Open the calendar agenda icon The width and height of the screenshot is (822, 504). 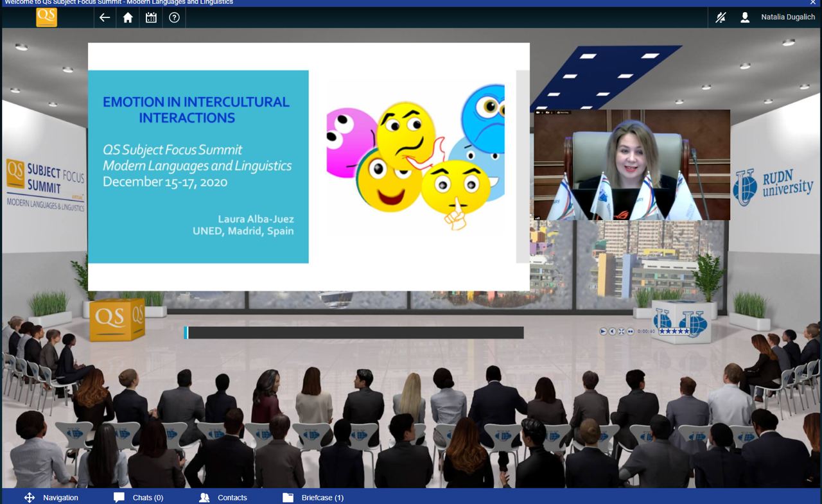[x=151, y=18]
